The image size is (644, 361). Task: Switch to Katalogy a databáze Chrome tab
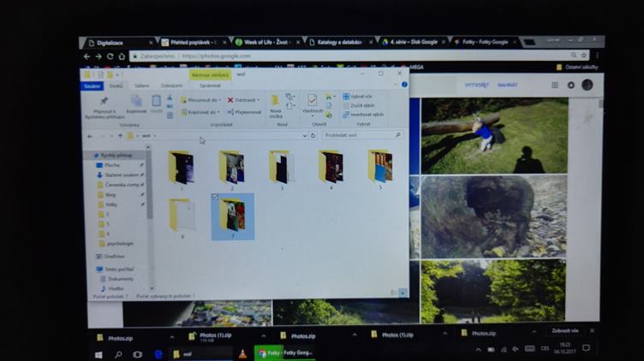pos(340,42)
